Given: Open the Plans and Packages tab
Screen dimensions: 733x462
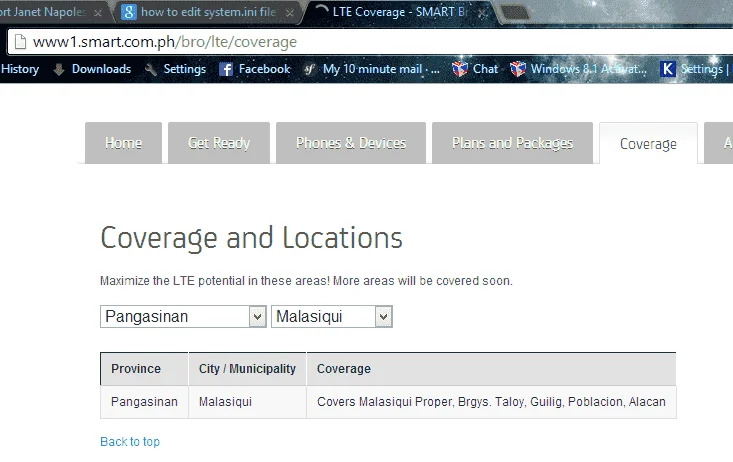Looking at the screenshot, I should pyautogui.click(x=512, y=143).
